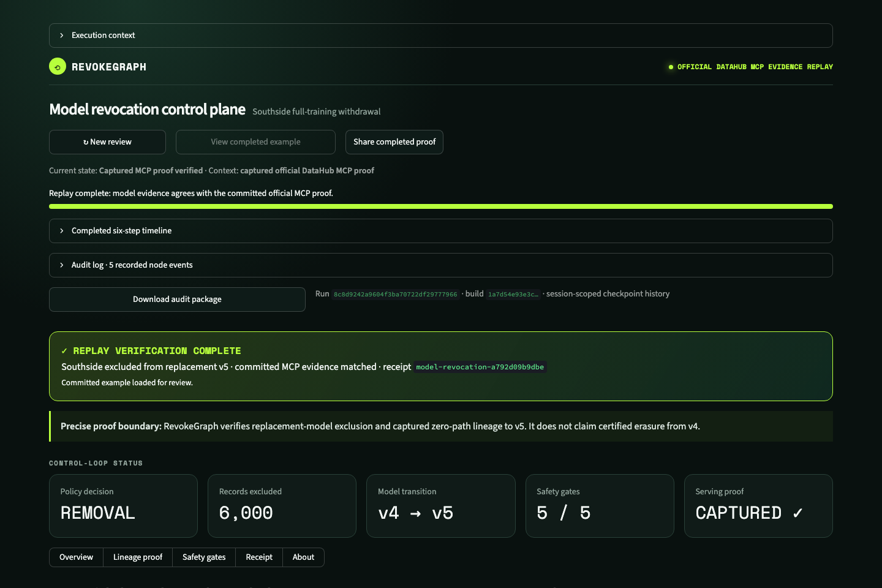Image resolution: width=882 pixels, height=588 pixels.
Task: Click the Safety gates 5 / 5 card
Action: coord(600,506)
